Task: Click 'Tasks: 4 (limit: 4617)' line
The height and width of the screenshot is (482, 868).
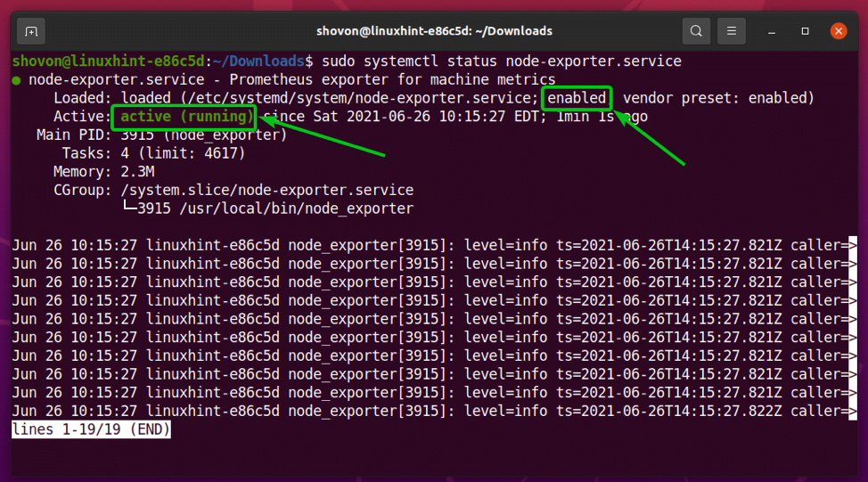Action: tap(153, 153)
